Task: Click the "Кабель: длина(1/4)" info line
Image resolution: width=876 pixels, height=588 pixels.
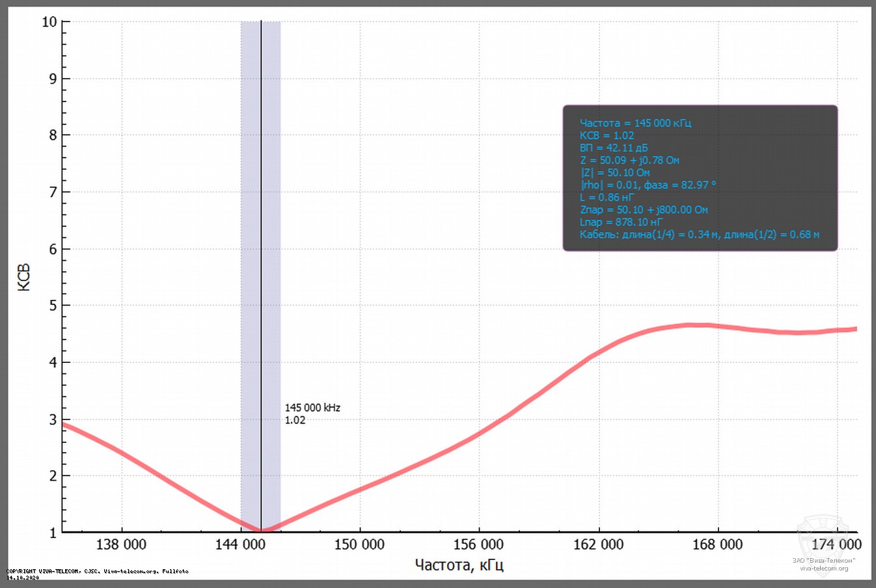Action: coord(699,234)
